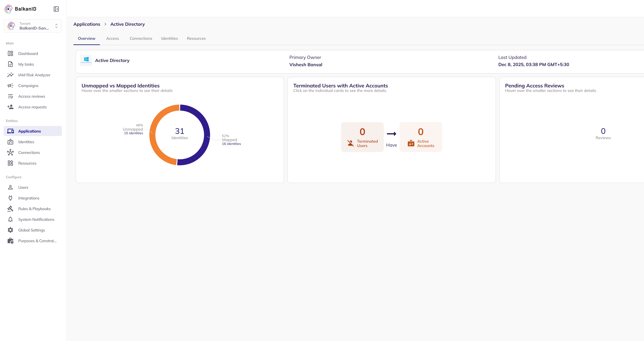
Task: Click the Dashboard icon in sidebar
Action: 10,53
